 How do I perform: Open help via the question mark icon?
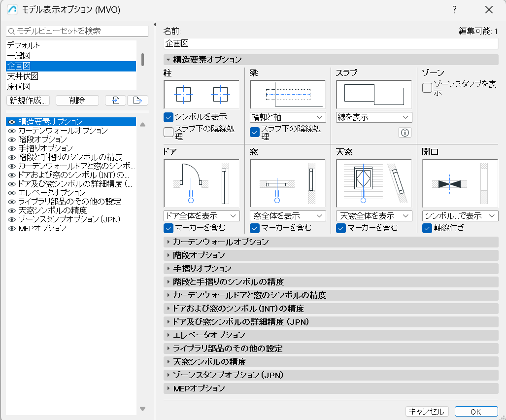[454, 9]
